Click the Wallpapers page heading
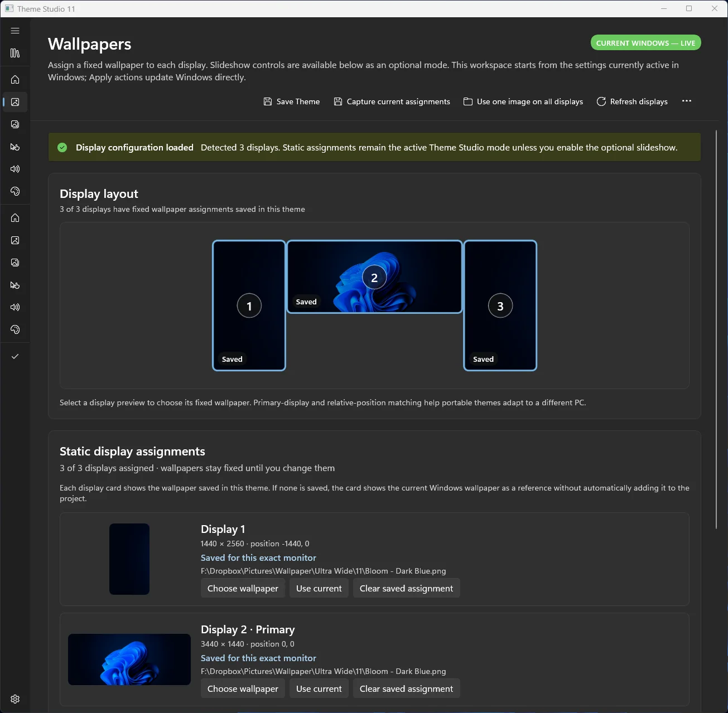Viewport: 728px width, 713px height. pyautogui.click(x=90, y=44)
